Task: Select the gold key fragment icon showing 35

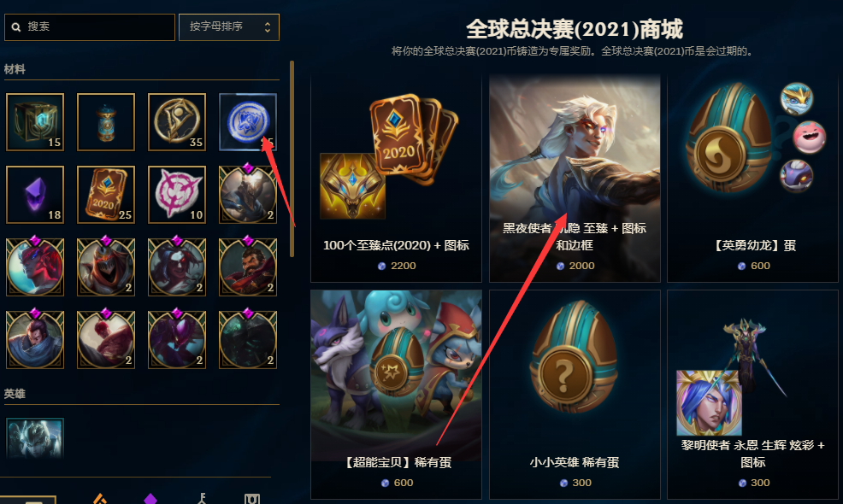Action: 177,122
